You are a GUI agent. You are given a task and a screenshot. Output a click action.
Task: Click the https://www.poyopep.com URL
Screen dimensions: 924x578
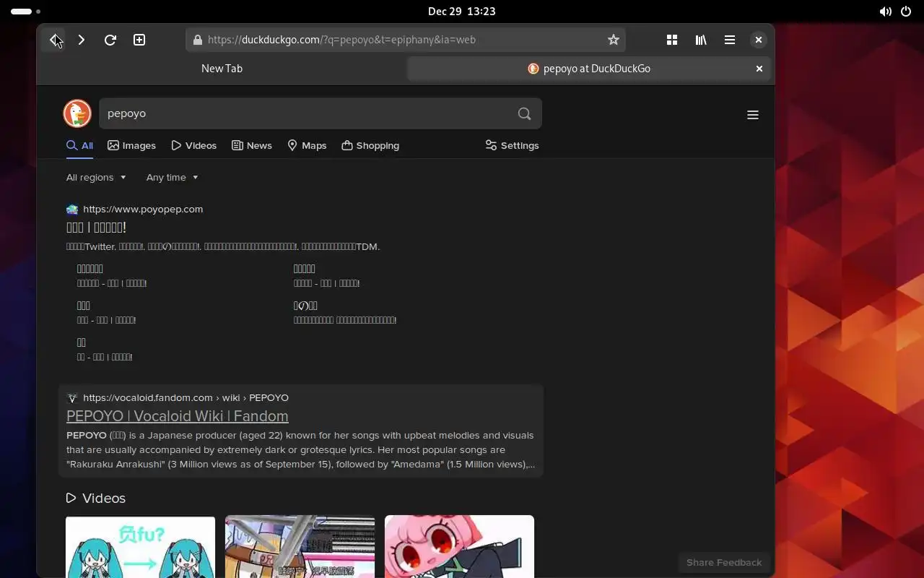coord(143,210)
